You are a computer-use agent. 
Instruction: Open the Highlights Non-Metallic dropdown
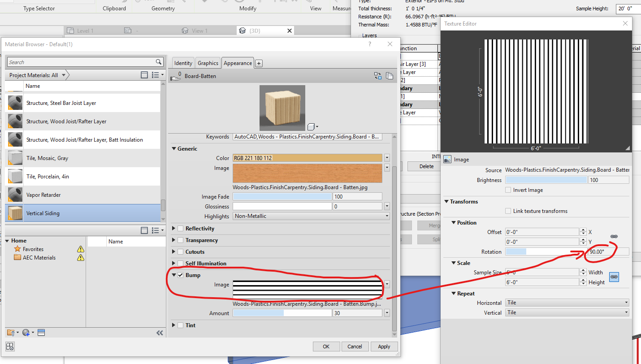pyautogui.click(x=387, y=216)
